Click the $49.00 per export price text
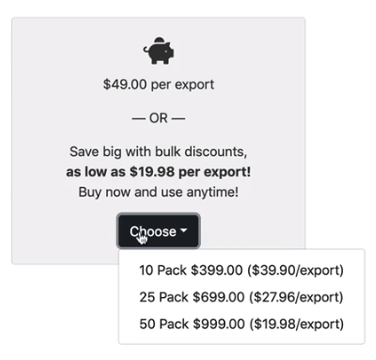The image size is (376, 360). click(158, 84)
